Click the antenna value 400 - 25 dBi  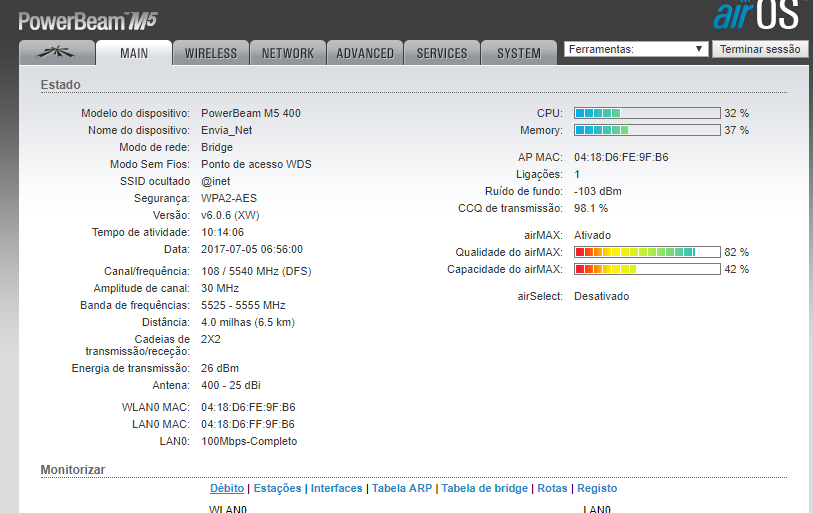point(231,385)
